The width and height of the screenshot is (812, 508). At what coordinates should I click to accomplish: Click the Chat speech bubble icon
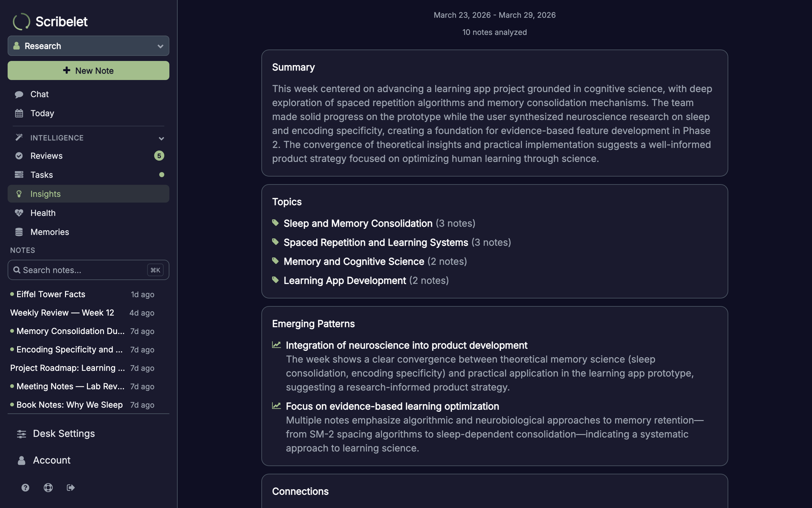pos(19,94)
